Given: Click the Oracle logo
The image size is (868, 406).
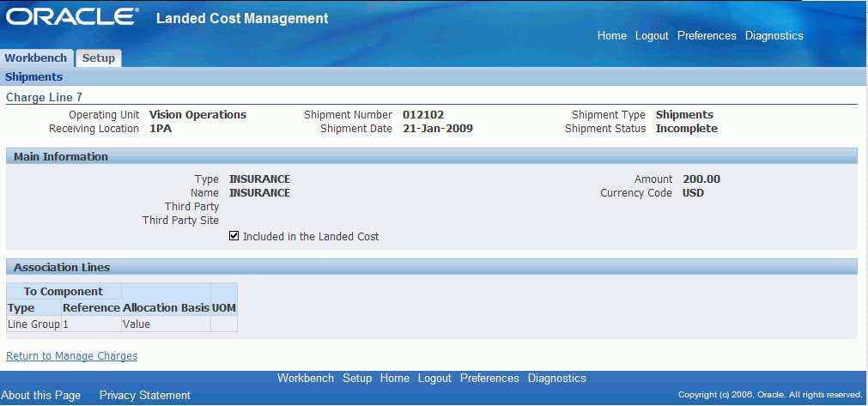Looking at the screenshot, I should coord(72,16).
